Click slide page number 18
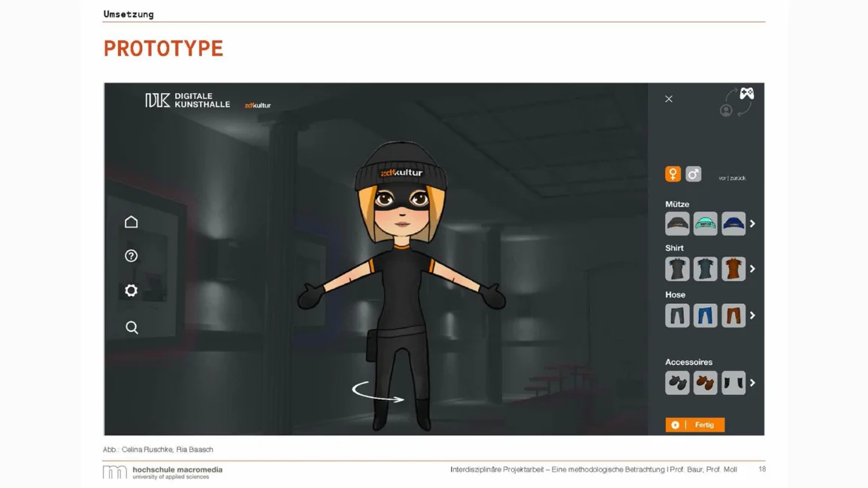The width and height of the screenshot is (868, 488). [762, 469]
